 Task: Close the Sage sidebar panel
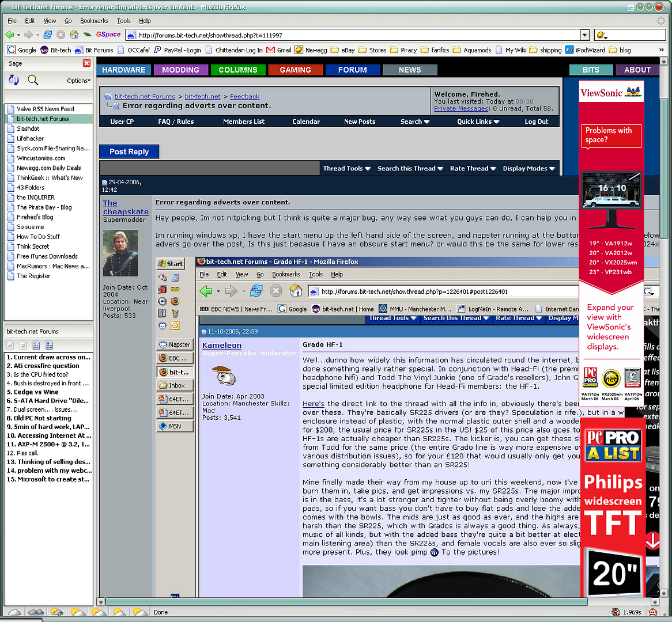(x=86, y=63)
